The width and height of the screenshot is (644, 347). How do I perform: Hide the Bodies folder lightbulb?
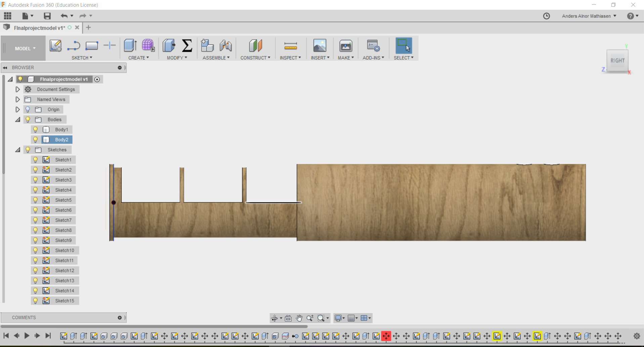tap(28, 119)
